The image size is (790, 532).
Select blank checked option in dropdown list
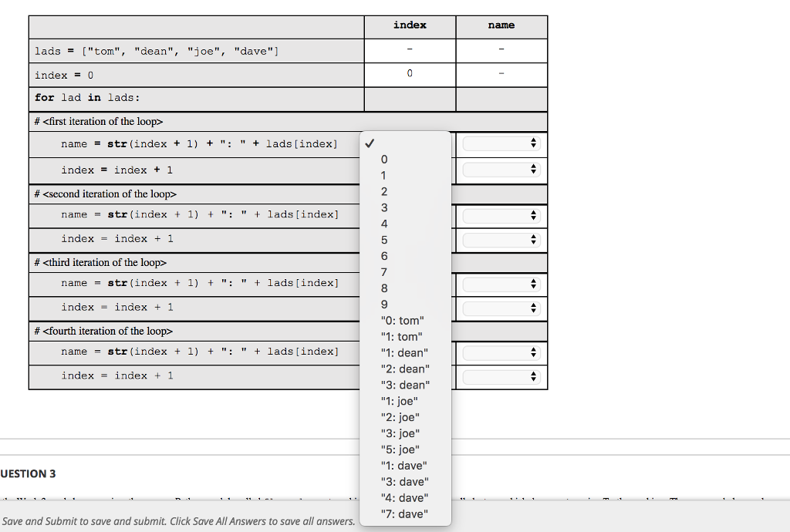click(x=405, y=143)
